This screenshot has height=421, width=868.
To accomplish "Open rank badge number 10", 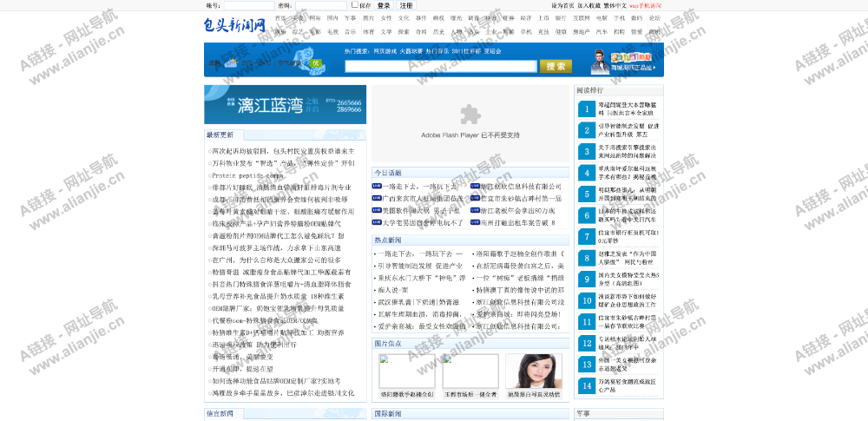I will click(586, 301).
